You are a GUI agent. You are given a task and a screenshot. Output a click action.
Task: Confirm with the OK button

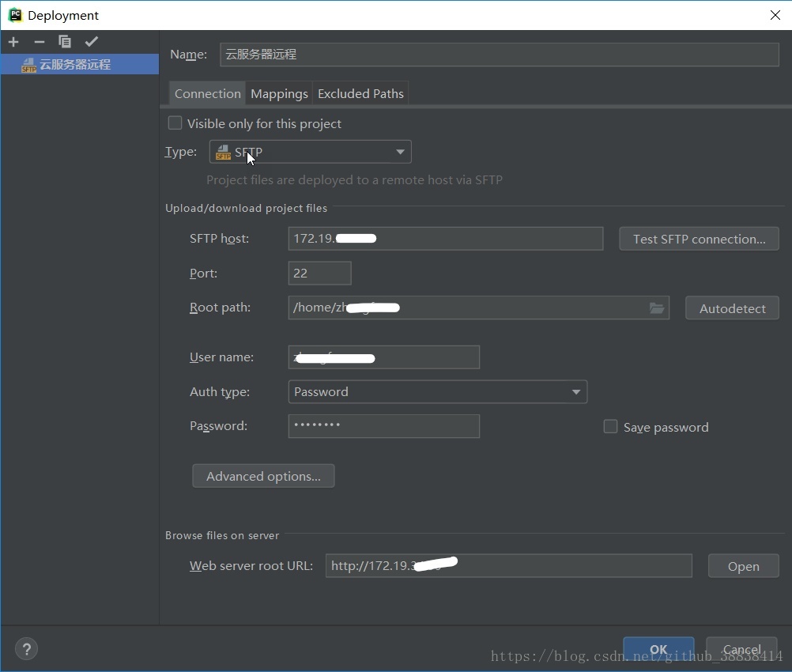point(658,649)
